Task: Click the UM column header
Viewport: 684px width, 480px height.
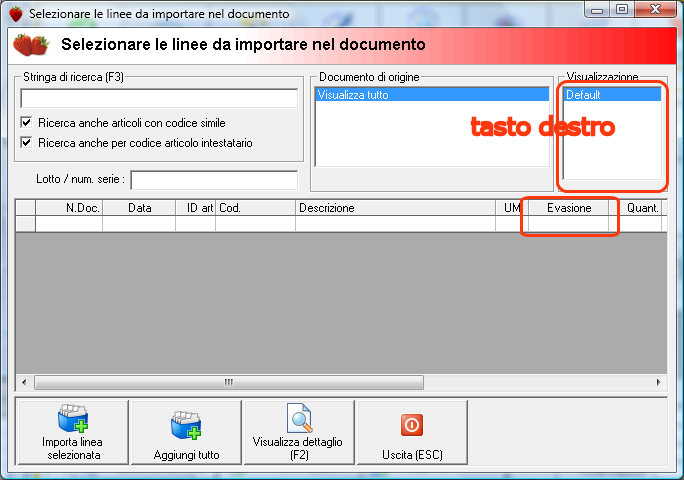Action: 512,208
